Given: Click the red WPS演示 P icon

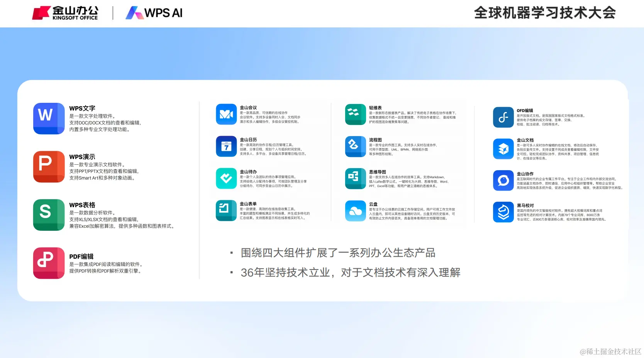Looking at the screenshot, I should point(49,167).
